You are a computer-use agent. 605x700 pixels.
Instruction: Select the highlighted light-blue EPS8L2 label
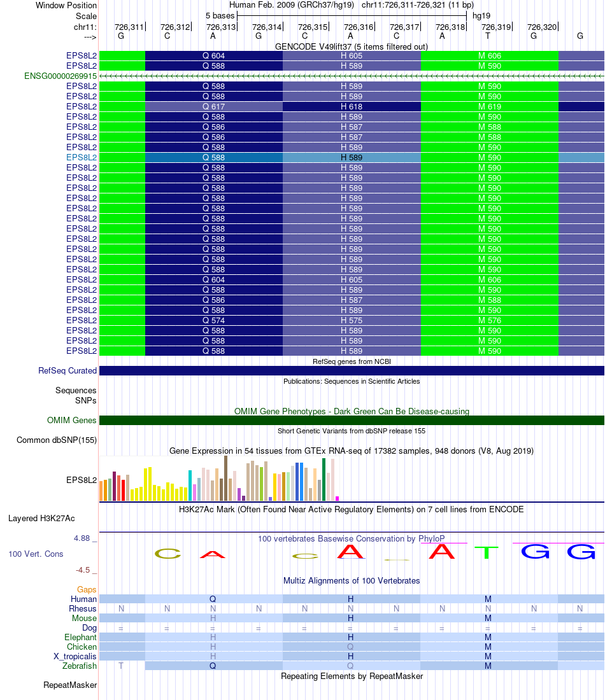(82, 157)
